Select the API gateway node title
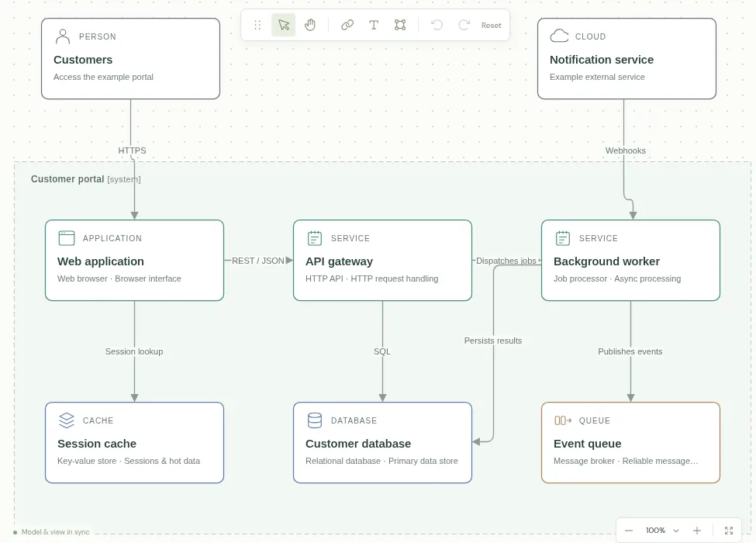 click(339, 261)
